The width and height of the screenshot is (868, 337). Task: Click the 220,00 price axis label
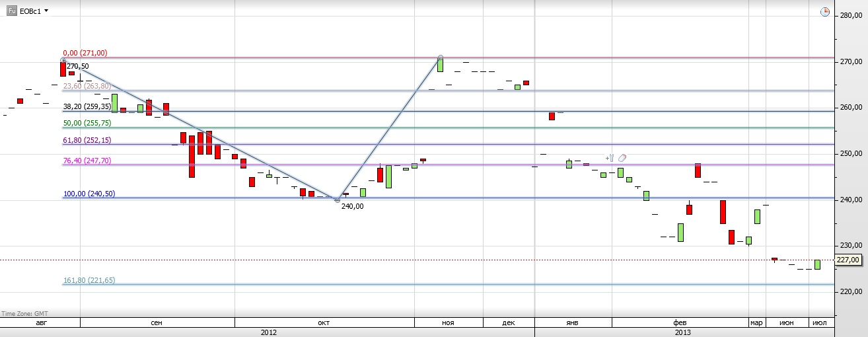pos(851,292)
